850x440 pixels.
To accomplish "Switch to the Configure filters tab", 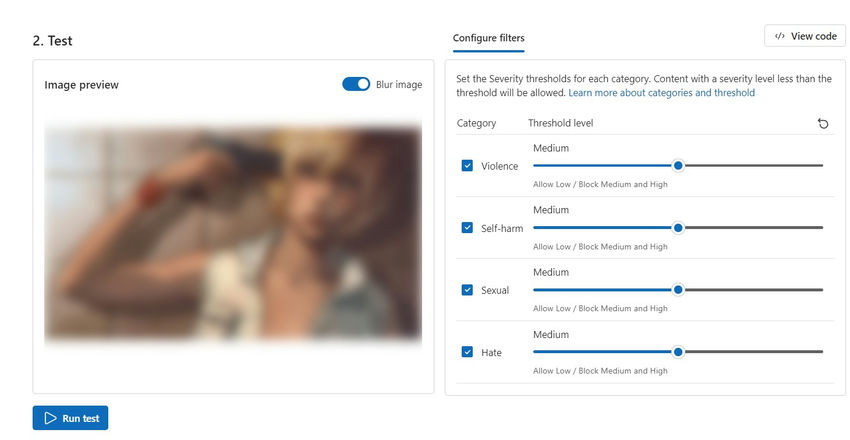I will [488, 38].
